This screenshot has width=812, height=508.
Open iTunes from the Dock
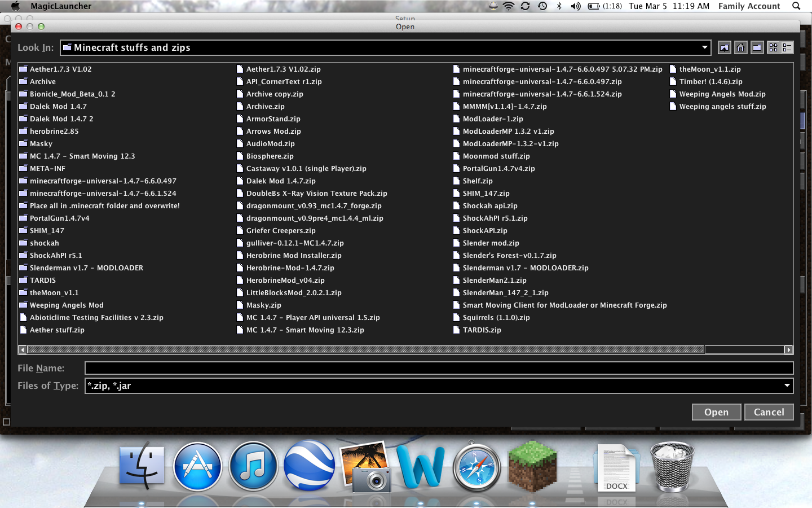tap(253, 466)
